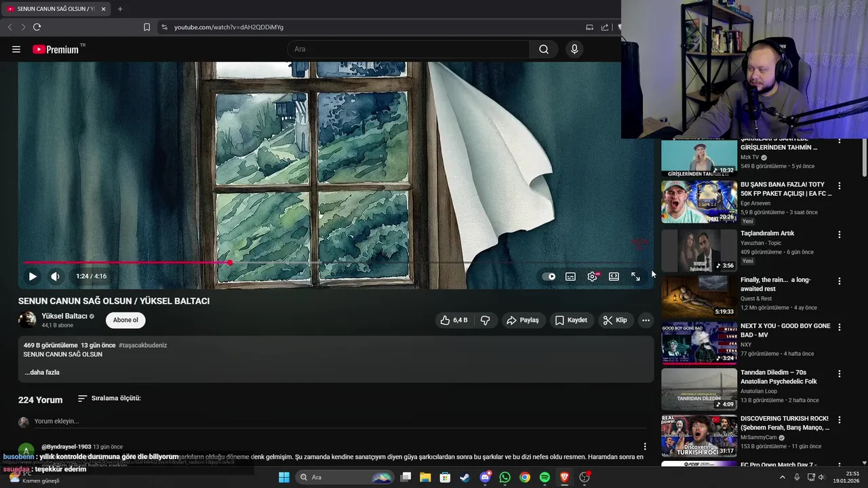Open menu for the Taçlandıralım Artık video
868x488 pixels.
pos(840,235)
